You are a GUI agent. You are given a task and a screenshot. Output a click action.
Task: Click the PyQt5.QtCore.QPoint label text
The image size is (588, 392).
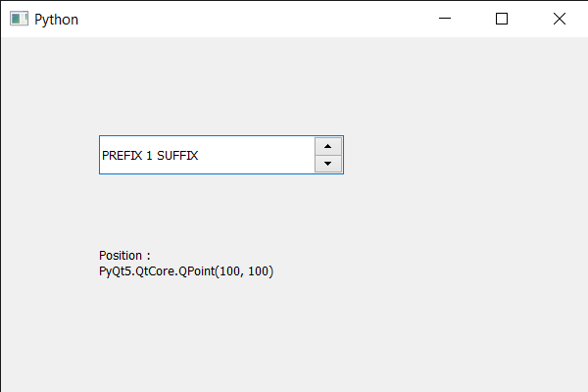point(186,271)
